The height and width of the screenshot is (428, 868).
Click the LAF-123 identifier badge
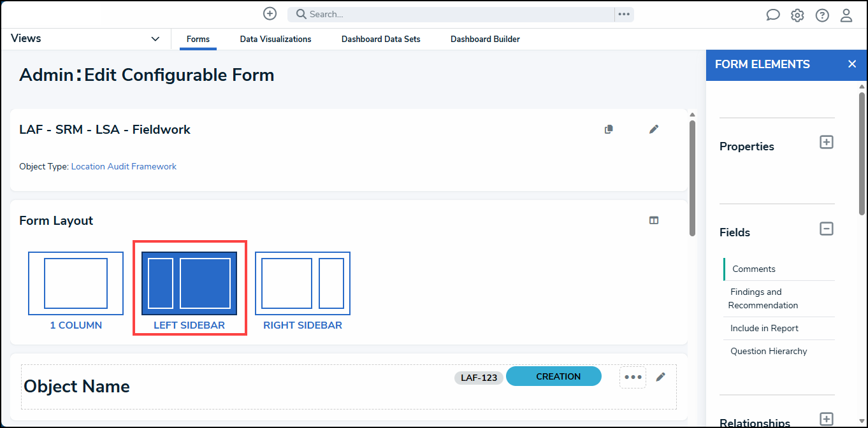pos(479,378)
